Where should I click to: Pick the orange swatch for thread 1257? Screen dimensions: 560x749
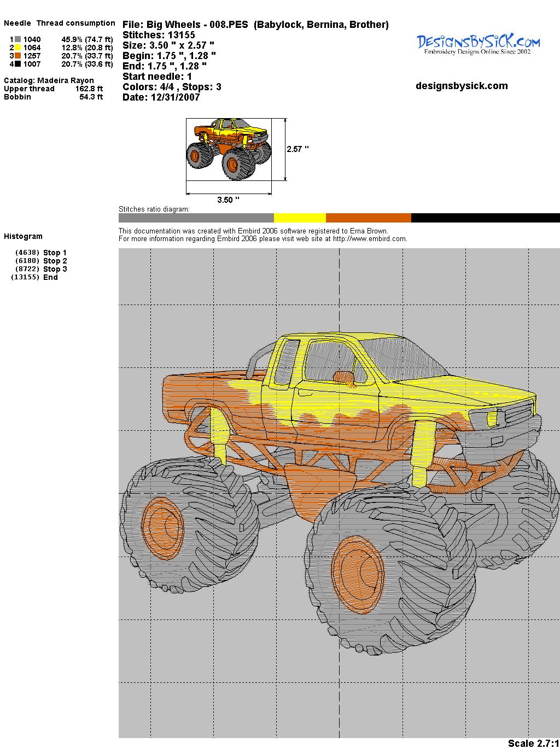coord(18,56)
